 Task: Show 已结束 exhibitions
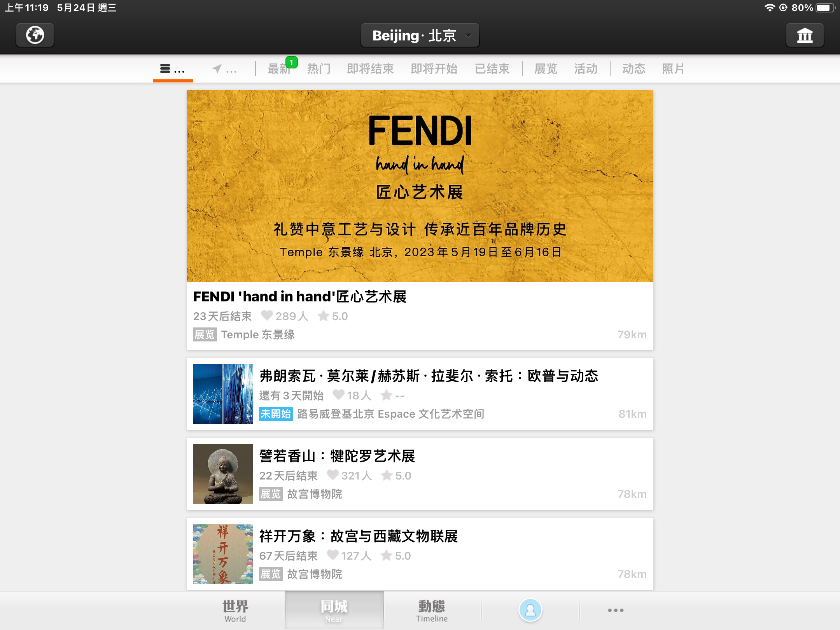click(492, 69)
